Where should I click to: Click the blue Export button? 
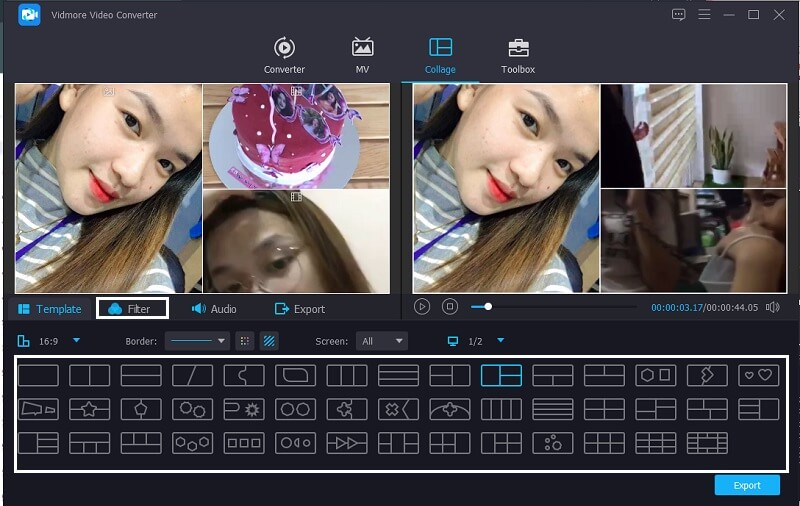(747, 485)
